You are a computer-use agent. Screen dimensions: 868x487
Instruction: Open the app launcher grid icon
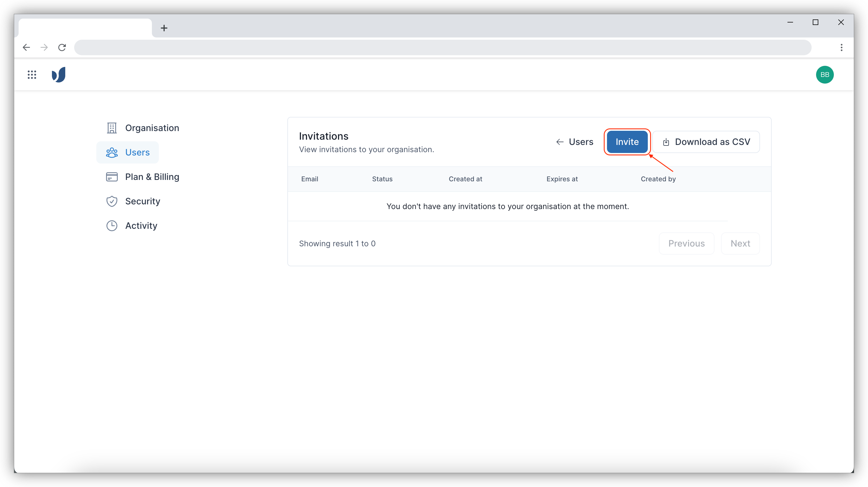pyautogui.click(x=32, y=74)
